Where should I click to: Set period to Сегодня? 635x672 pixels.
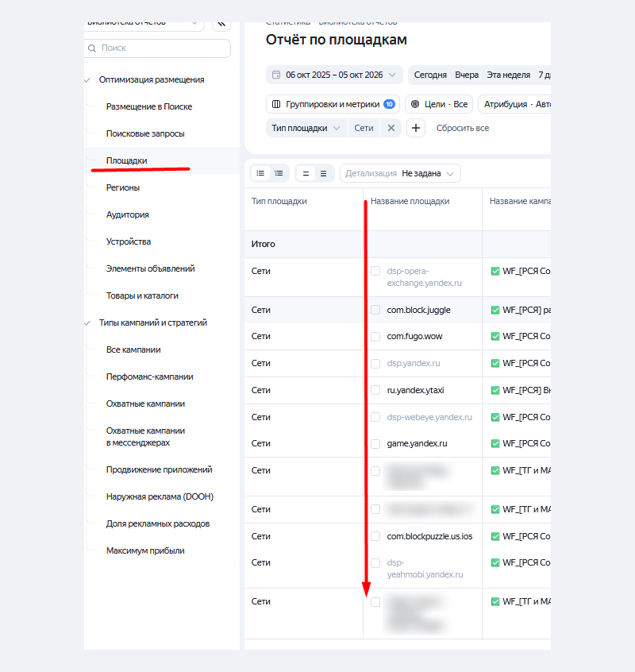click(x=430, y=75)
